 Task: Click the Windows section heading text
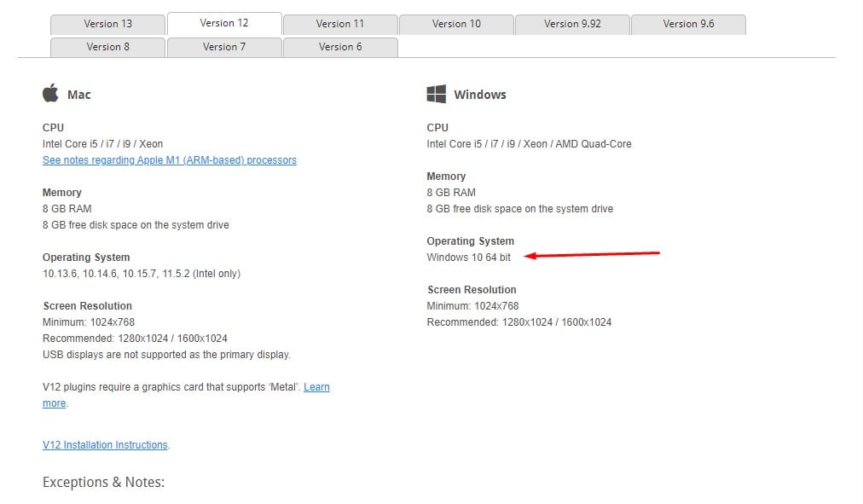pyautogui.click(x=480, y=95)
